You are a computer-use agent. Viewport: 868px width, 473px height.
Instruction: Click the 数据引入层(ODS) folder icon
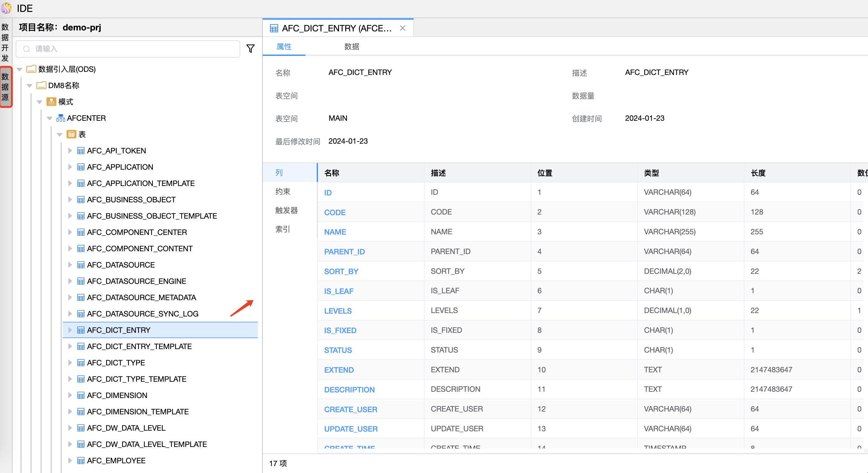[x=31, y=69]
